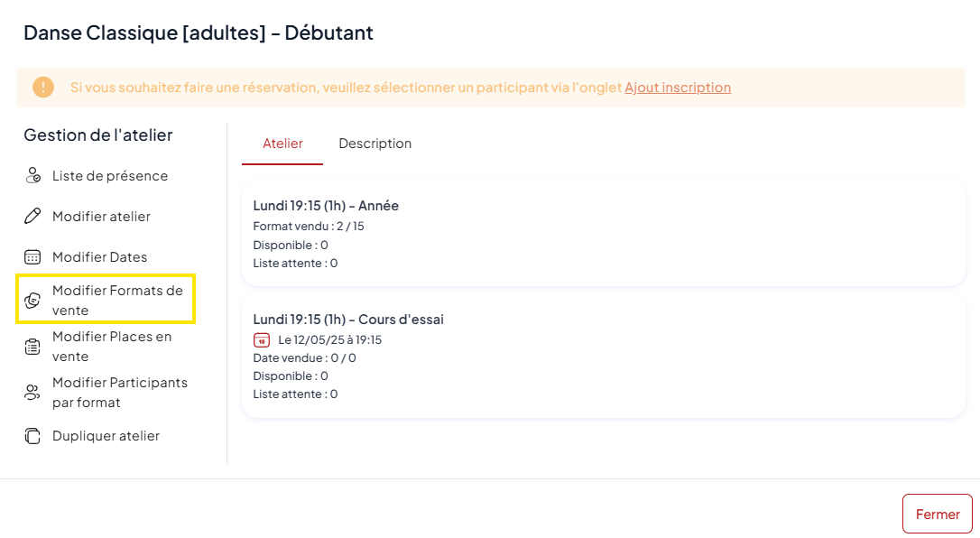Click the orange warning icon in banner
Screen dimensions: 980x538
(43, 88)
